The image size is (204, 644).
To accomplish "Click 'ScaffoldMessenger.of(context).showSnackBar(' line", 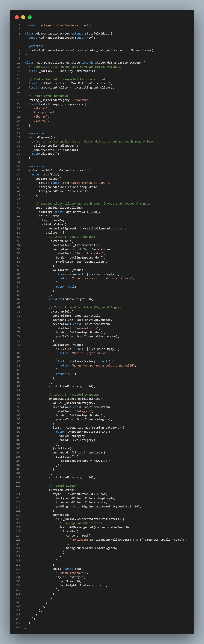I will click(96, 527).
